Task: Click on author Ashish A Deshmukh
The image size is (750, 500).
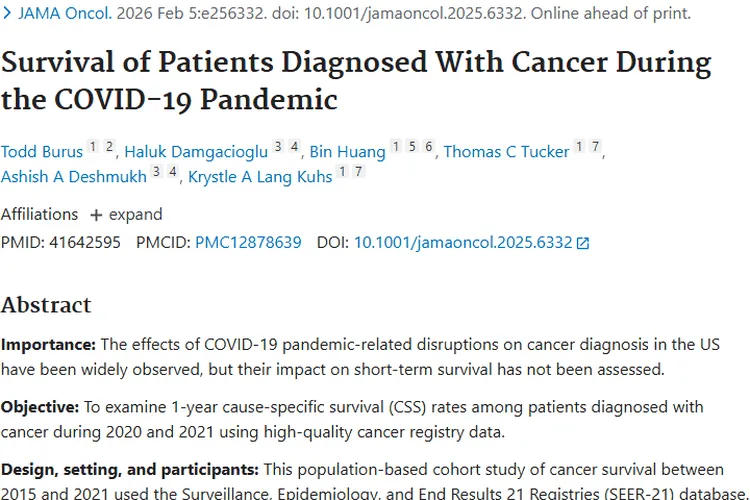Action: click(x=72, y=177)
